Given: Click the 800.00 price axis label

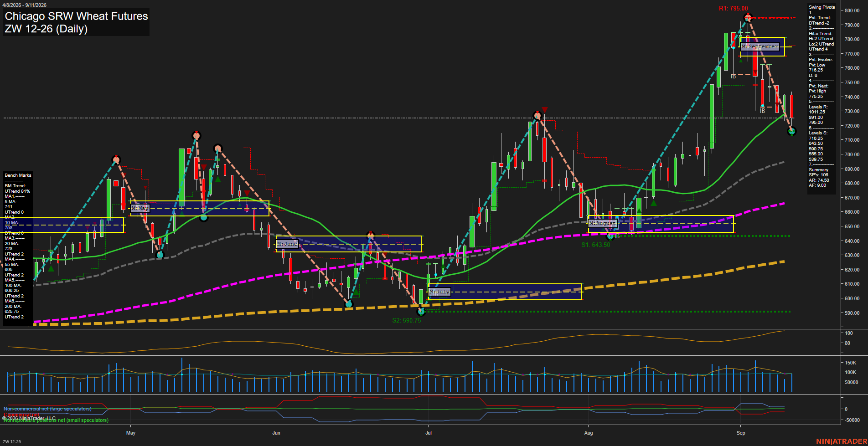Looking at the screenshot, I should [852, 10].
